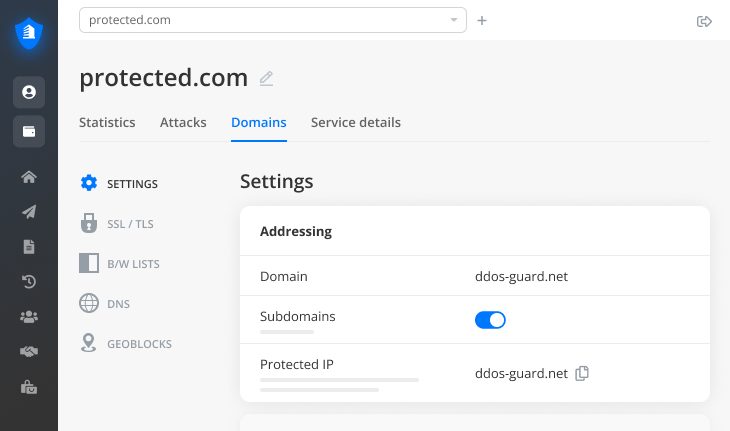Open the history clock sidebar icon
Image resolution: width=730 pixels, height=431 pixels.
pos(29,282)
